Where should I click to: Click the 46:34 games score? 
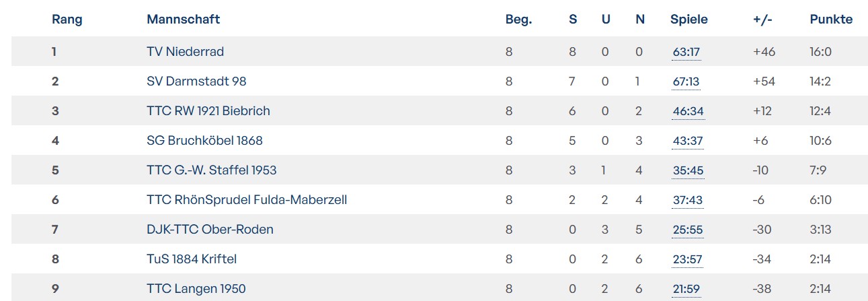pos(687,112)
